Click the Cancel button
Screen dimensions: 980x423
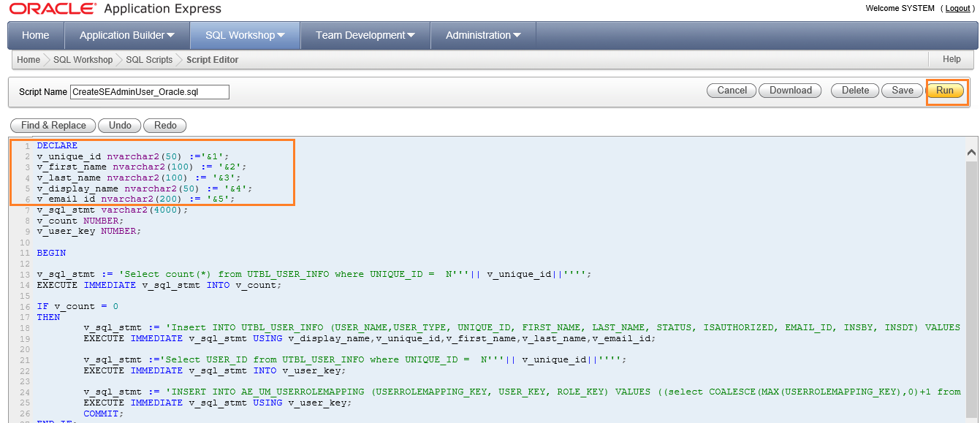tap(732, 91)
